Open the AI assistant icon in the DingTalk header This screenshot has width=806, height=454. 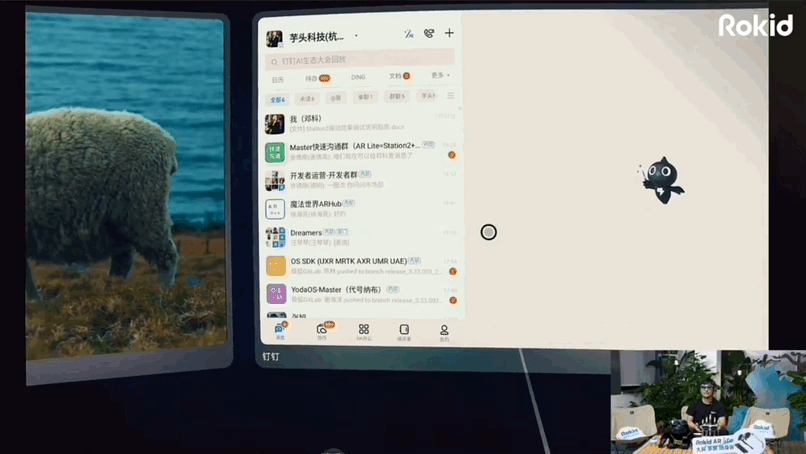(409, 34)
